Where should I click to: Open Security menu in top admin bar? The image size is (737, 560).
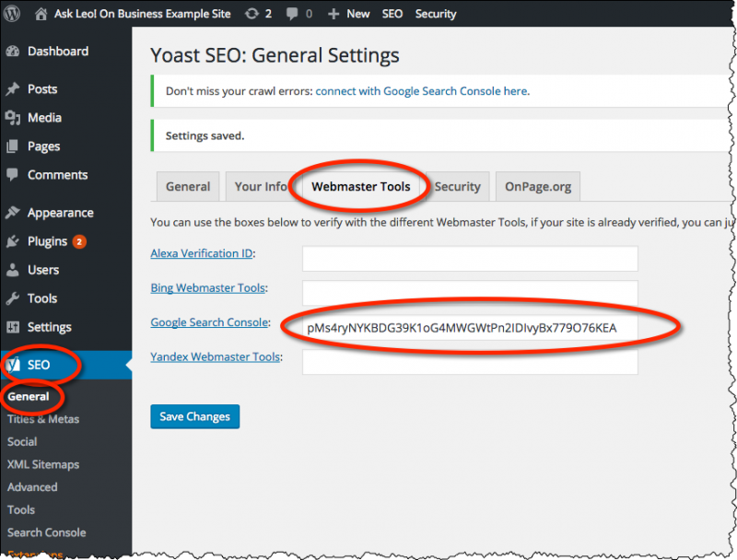pyautogui.click(x=436, y=14)
